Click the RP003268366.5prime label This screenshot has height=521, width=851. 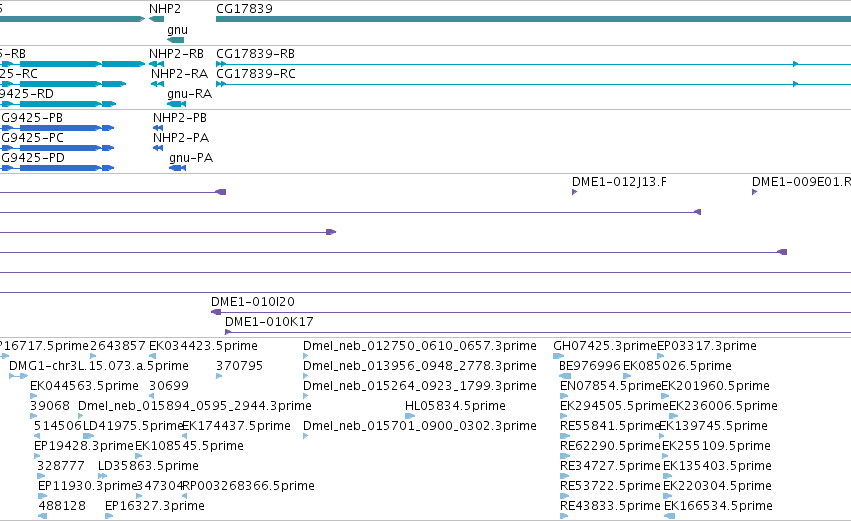coord(249,486)
